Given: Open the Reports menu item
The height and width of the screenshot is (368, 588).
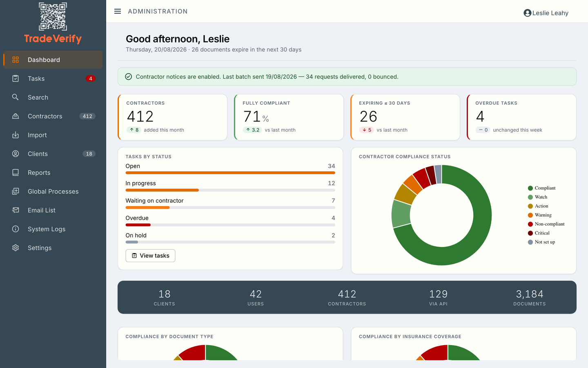Looking at the screenshot, I should pos(53,173).
